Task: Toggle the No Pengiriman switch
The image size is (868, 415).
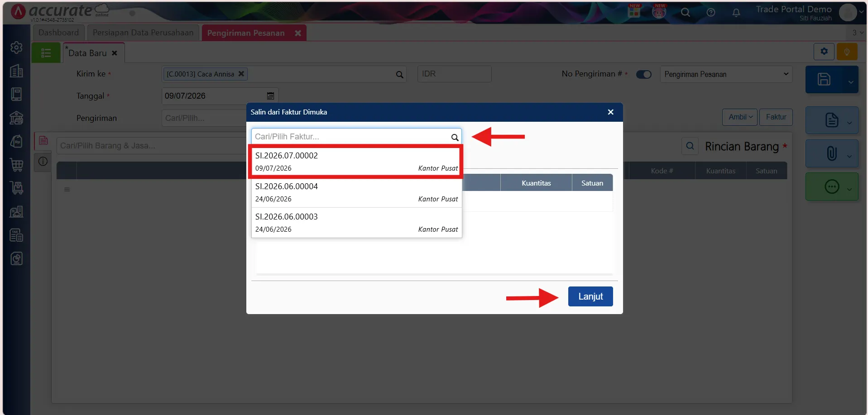Action: point(643,74)
